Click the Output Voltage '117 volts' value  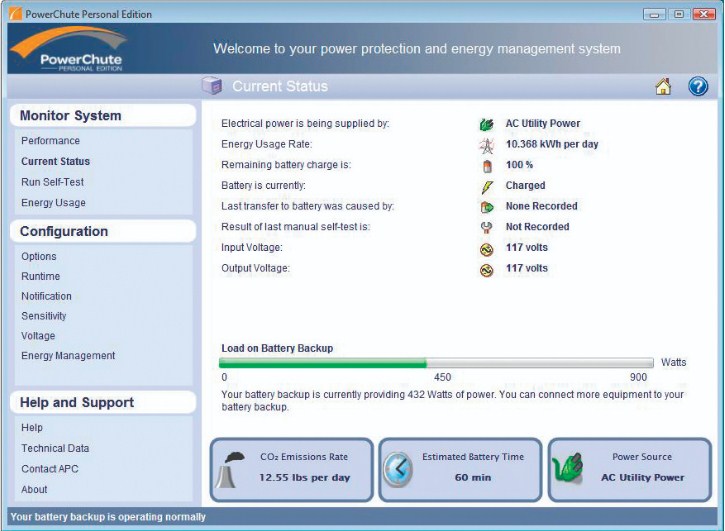coord(527,268)
